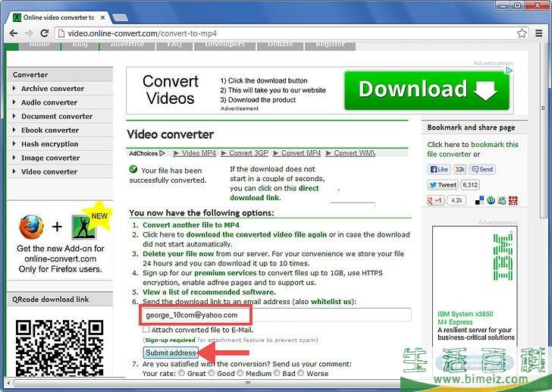Click the AdChoices label above Video MP4
Screen dimensions: 552x392
tap(147, 153)
